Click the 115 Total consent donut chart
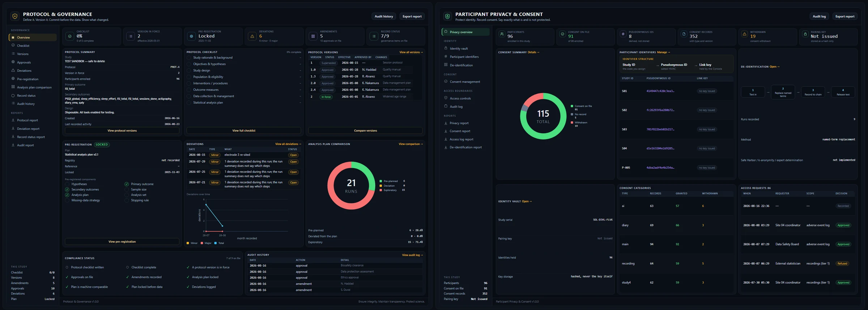The height and width of the screenshot is (310, 868). coord(543,116)
